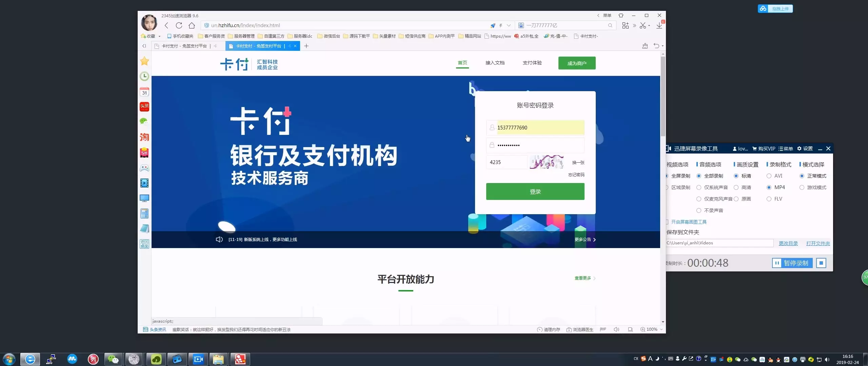Click the captcha code input field
Viewport: 868px width, 366px height.
point(507,162)
